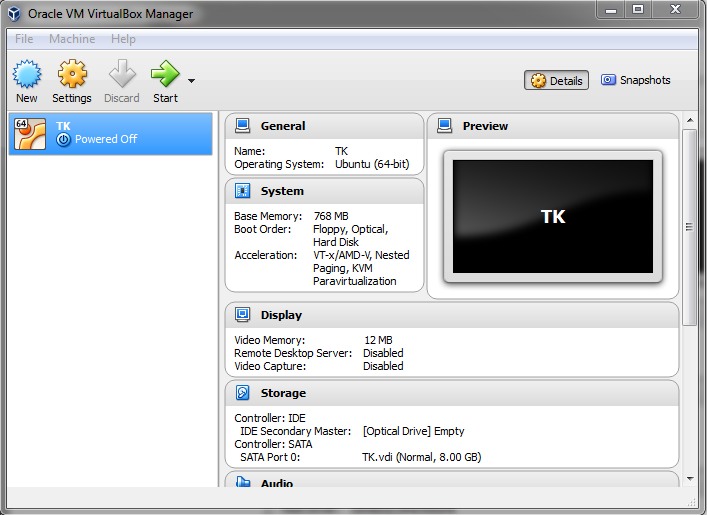Select the TK virtual machine entry

110,133
